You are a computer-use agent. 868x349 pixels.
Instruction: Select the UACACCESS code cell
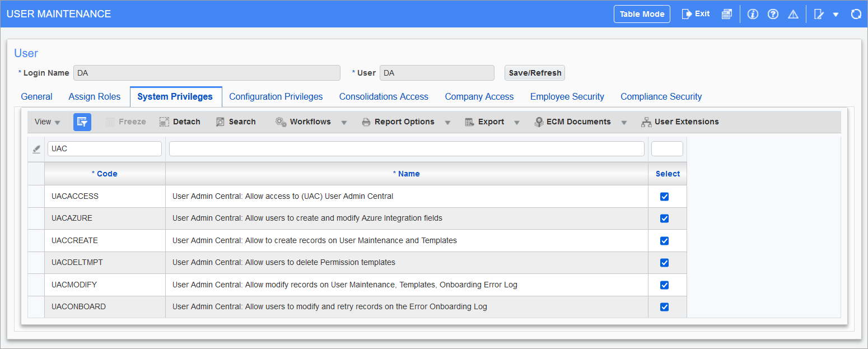105,197
